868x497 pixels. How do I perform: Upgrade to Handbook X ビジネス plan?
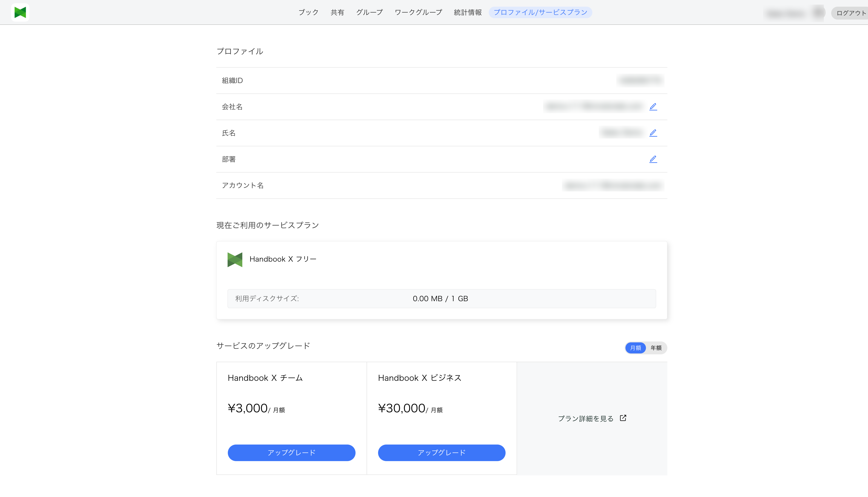(x=442, y=453)
